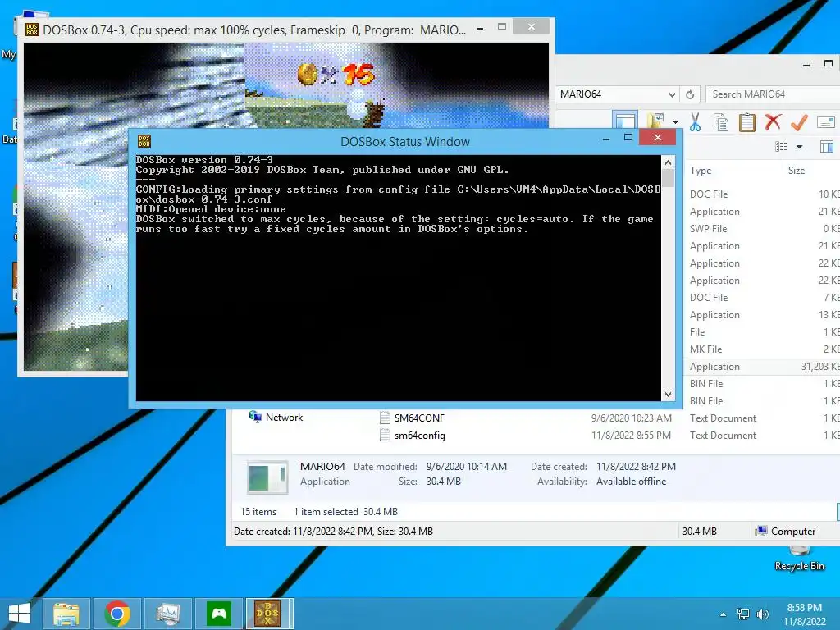This screenshot has height=630, width=840.
Task: Open Google Chrome from the taskbar
Action: click(117, 614)
